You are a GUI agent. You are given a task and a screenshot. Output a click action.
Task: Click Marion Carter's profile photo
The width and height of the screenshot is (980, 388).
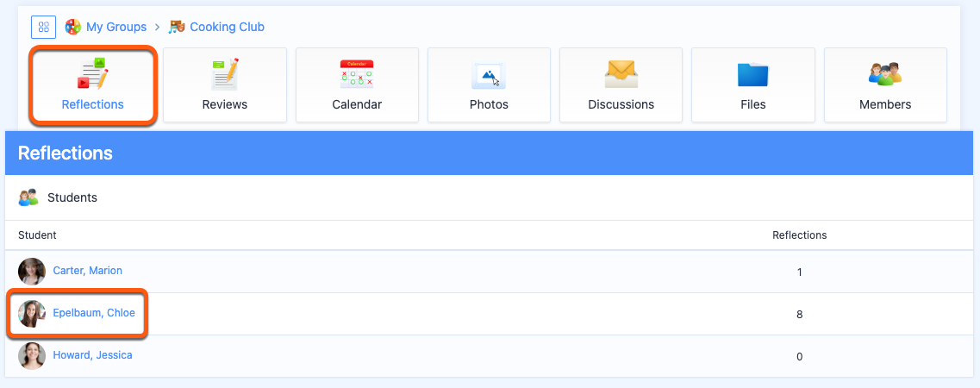(x=32, y=271)
